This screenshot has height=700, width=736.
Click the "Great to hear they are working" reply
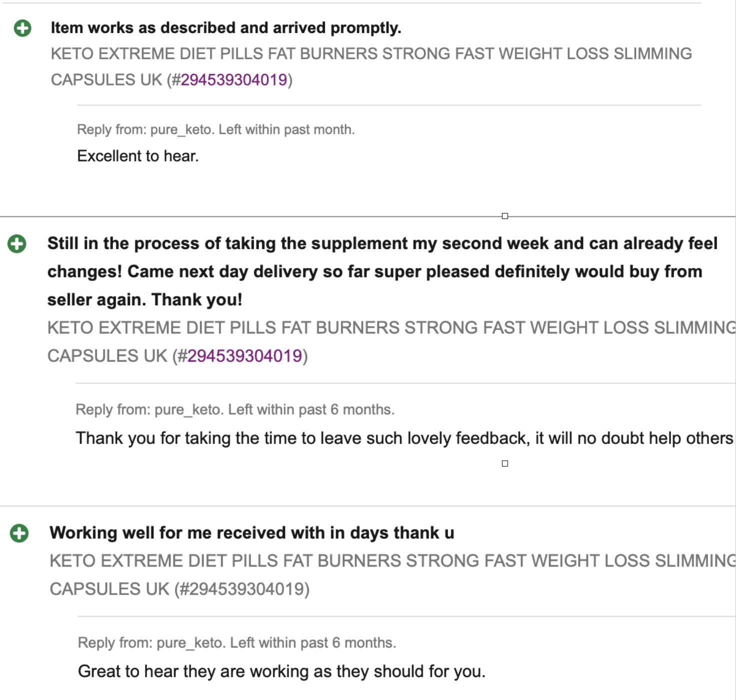pyautogui.click(x=281, y=671)
